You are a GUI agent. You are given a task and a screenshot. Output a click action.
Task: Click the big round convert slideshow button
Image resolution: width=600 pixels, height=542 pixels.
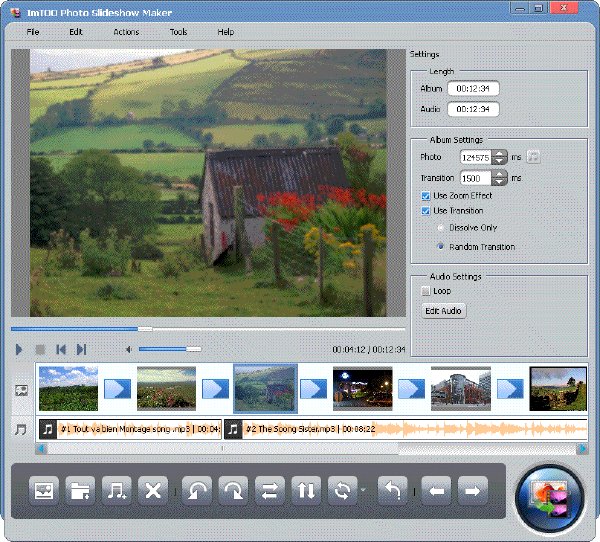click(x=550, y=498)
